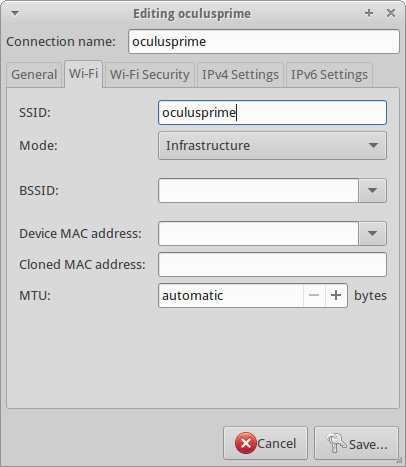This screenshot has width=406, height=467.
Task: Click the MTU value field showing automatic
Action: coord(231,295)
